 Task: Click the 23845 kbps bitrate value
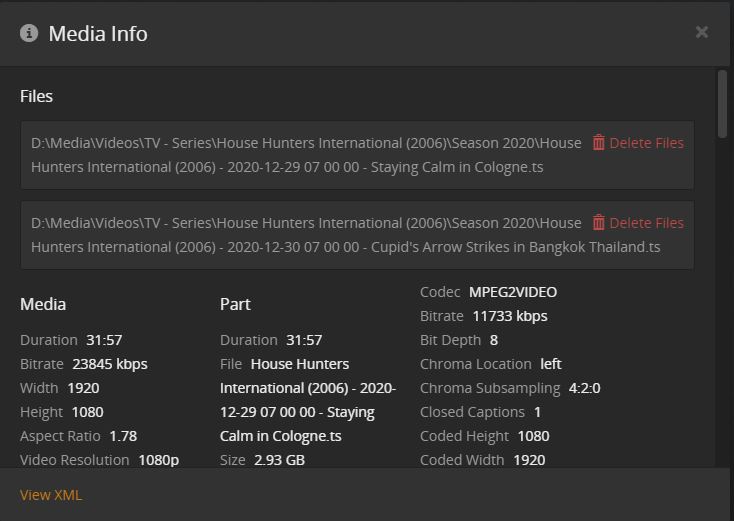tap(110, 364)
